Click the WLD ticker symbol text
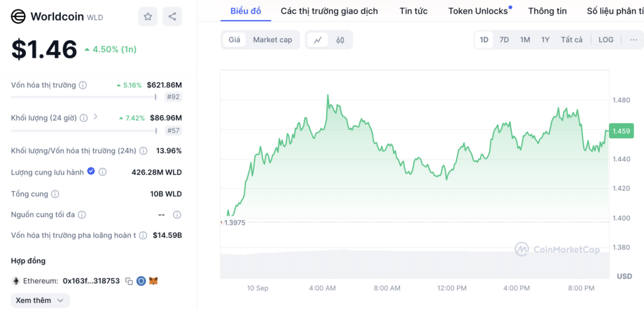The width and height of the screenshot is (644, 309). pos(95,17)
